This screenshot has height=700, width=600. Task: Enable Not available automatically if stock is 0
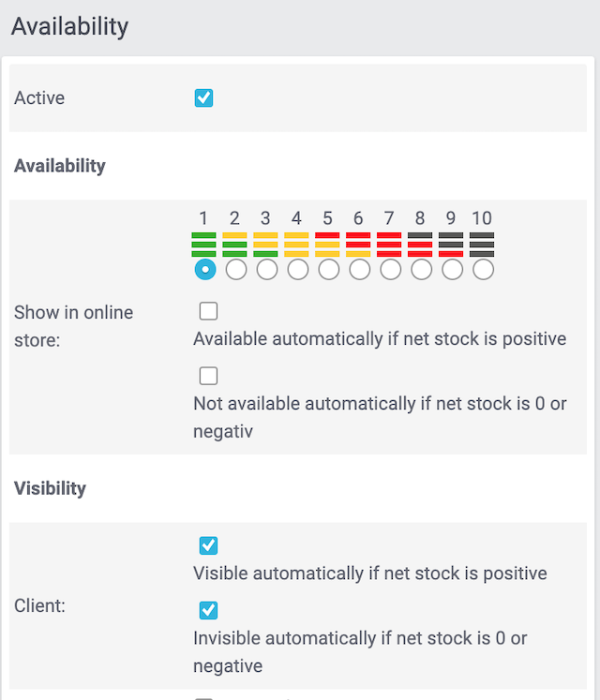[x=208, y=376]
